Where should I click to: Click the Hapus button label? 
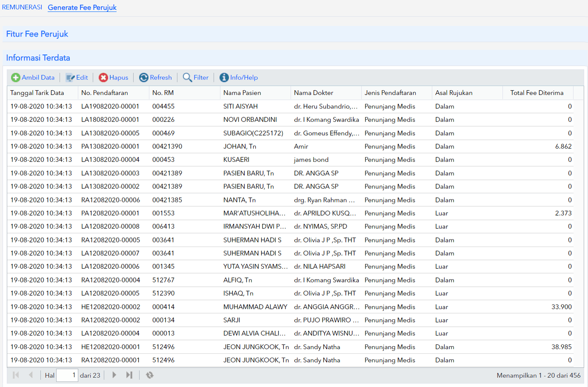119,77
